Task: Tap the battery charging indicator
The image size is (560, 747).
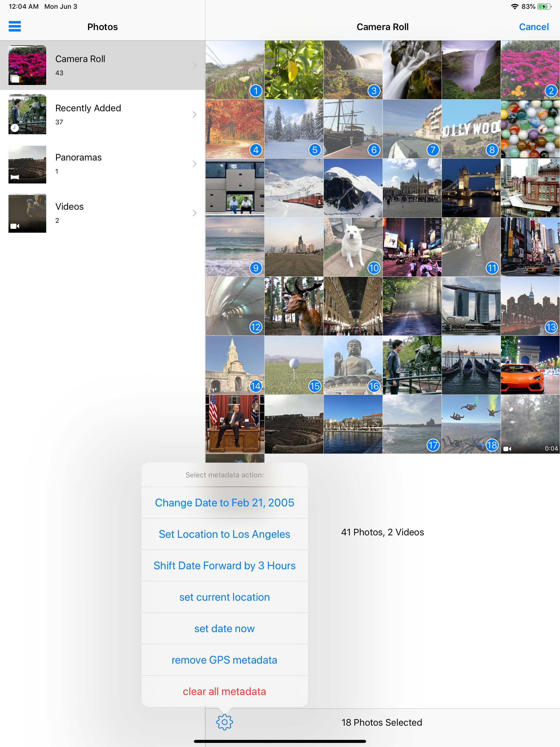Action: tap(544, 6)
